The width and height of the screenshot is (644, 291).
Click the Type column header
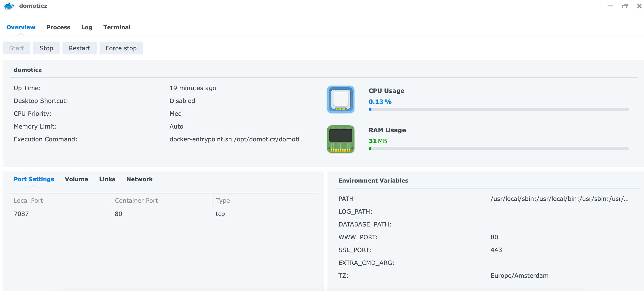[260, 200]
